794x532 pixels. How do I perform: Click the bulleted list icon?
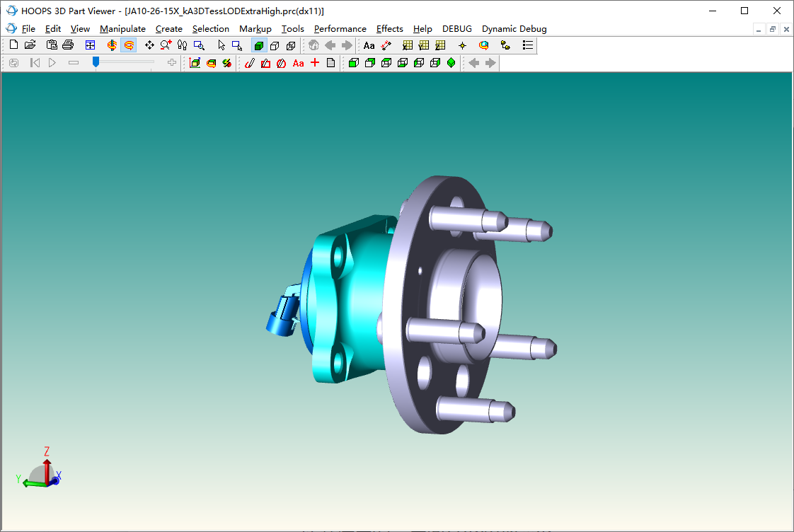tap(528, 45)
